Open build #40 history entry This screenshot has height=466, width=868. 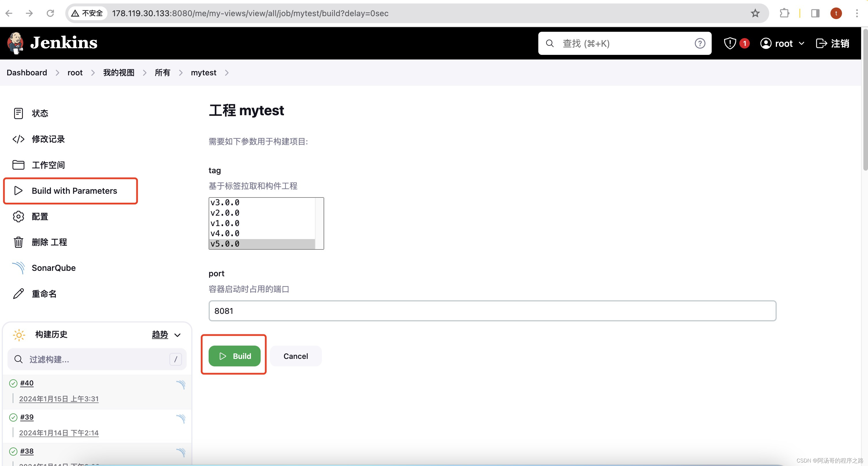coord(26,382)
